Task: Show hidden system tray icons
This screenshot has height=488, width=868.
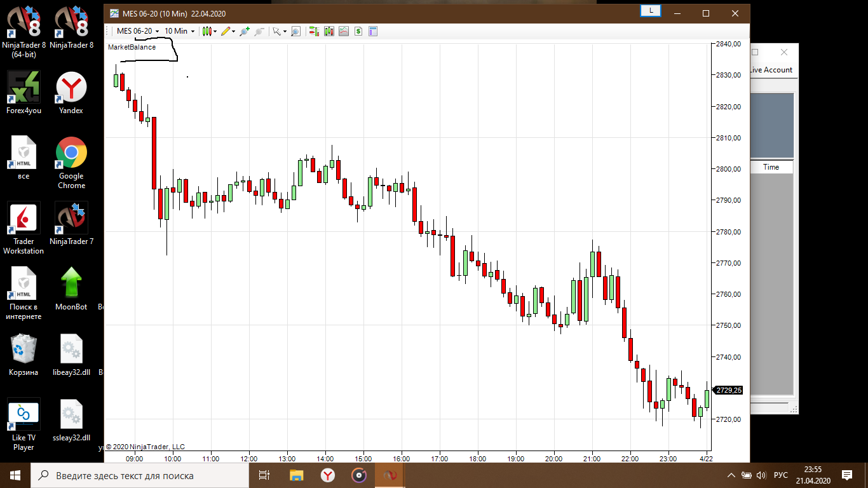Action: tap(731, 475)
